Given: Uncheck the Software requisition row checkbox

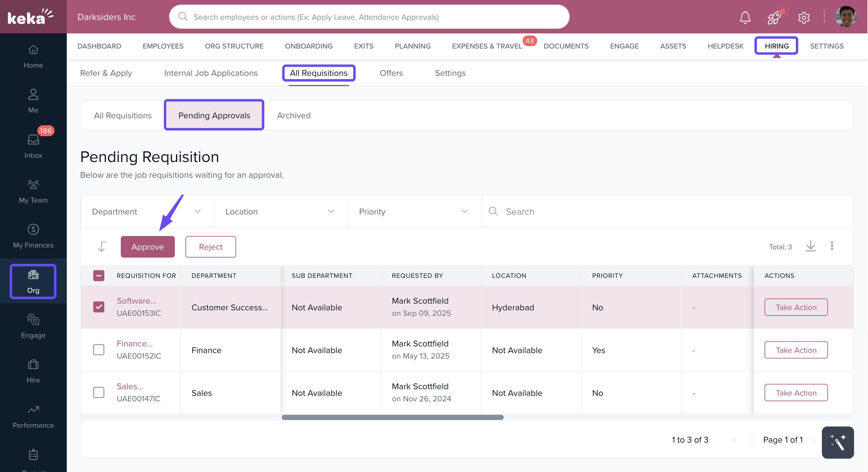Looking at the screenshot, I should (x=98, y=307).
